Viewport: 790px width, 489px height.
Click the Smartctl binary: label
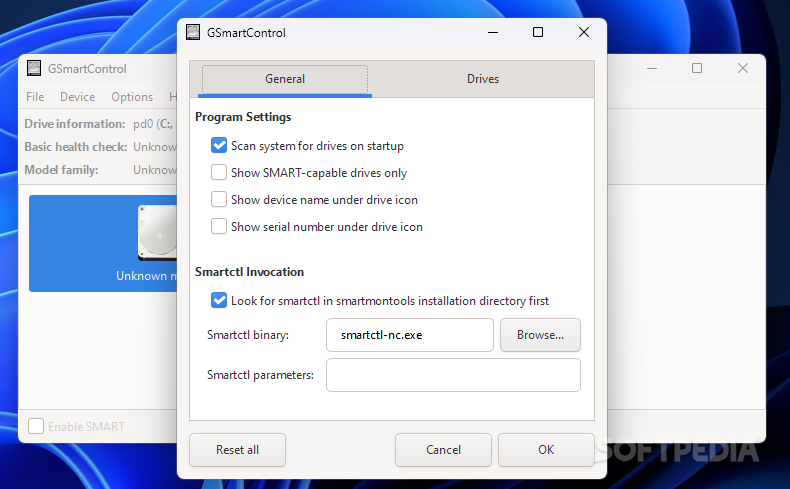tap(248, 335)
